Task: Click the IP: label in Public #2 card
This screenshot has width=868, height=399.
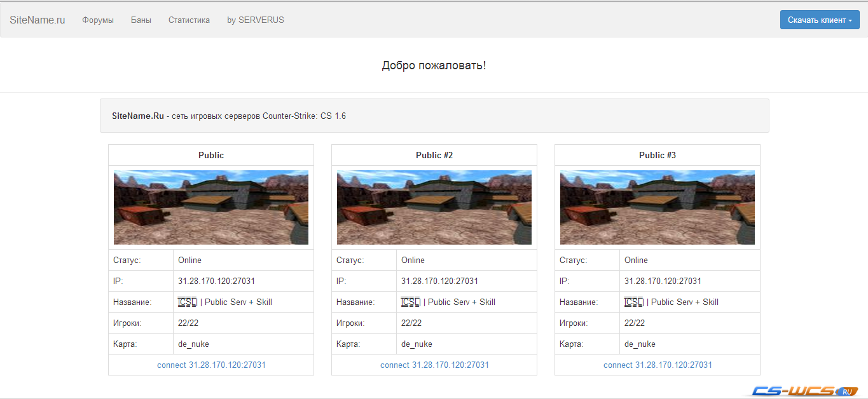Action: coord(341,281)
